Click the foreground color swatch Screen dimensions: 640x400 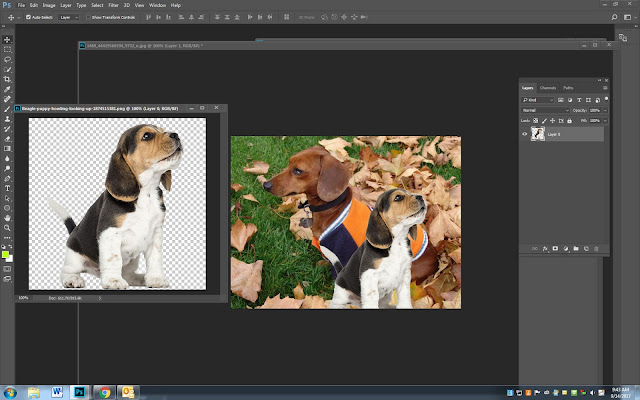6,253
